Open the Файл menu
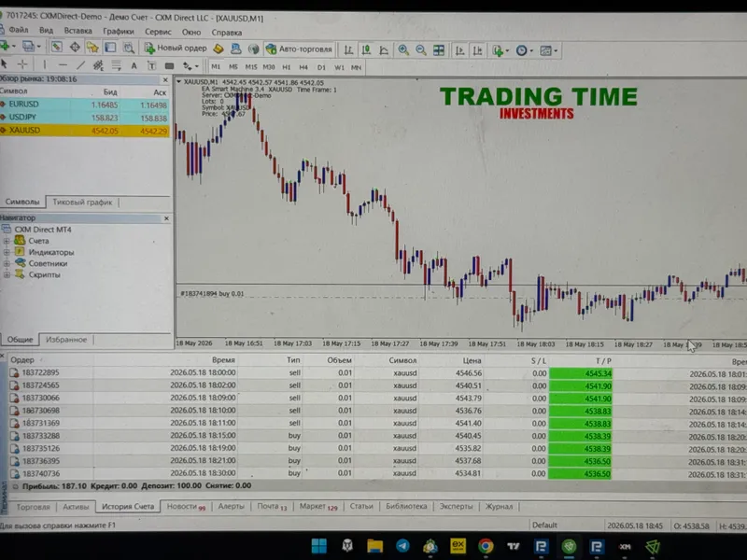The width and height of the screenshot is (747, 560). click(x=18, y=30)
